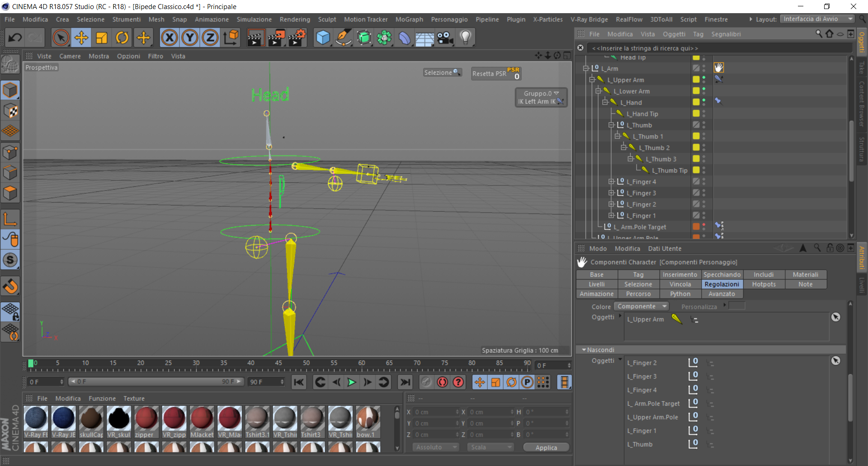The width and height of the screenshot is (868, 466).
Task: Jump to end of animation
Action: [405, 382]
